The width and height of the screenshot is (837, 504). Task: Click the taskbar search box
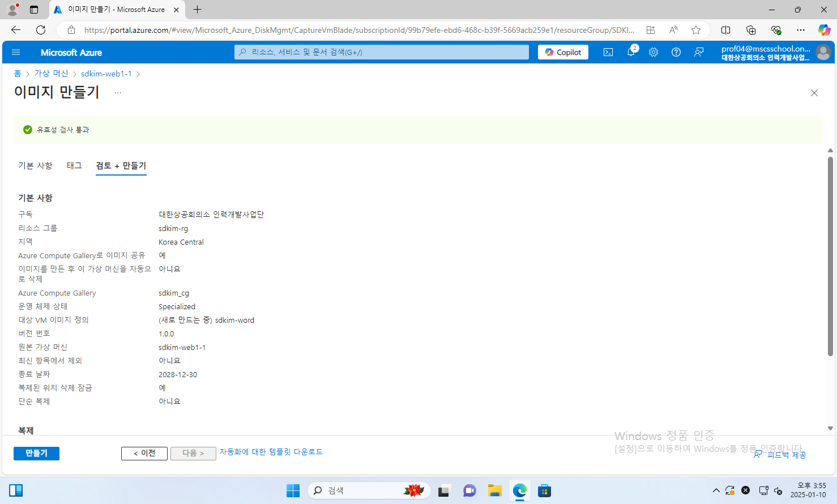(x=369, y=490)
